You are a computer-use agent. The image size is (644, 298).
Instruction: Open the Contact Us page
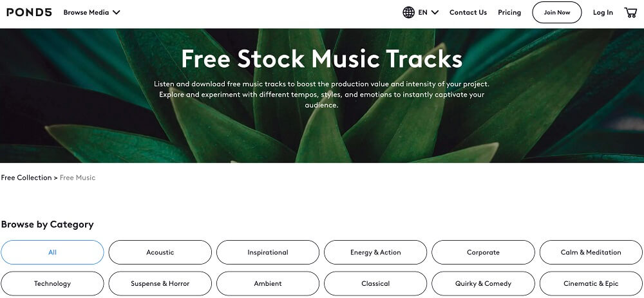point(468,12)
